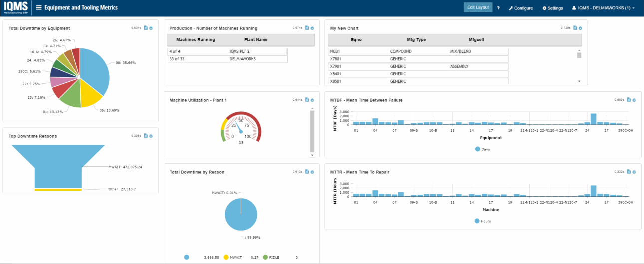Open gear settings for Total Downtime by Reason
Viewport: 644px width, 264px height.
pyautogui.click(x=312, y=172)
